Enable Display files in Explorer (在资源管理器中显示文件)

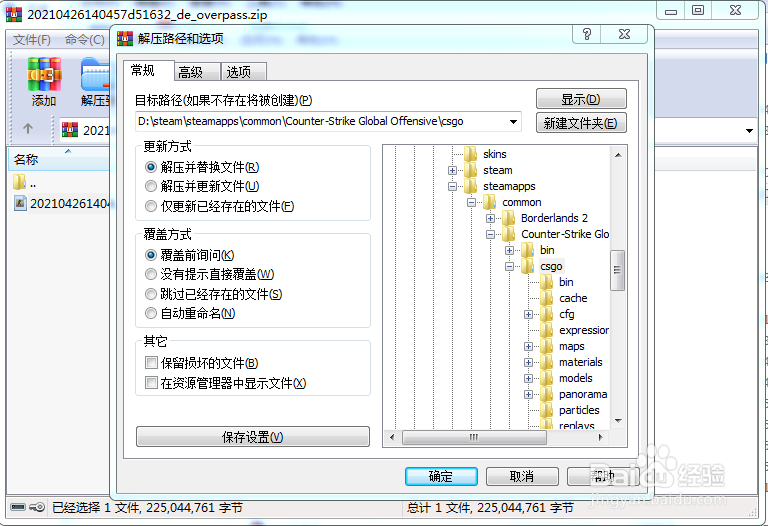pos(151,383)
